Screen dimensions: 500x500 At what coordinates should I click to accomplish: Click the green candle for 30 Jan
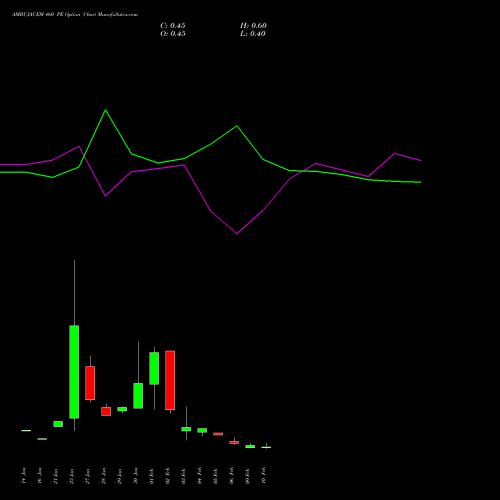point(138,396)
